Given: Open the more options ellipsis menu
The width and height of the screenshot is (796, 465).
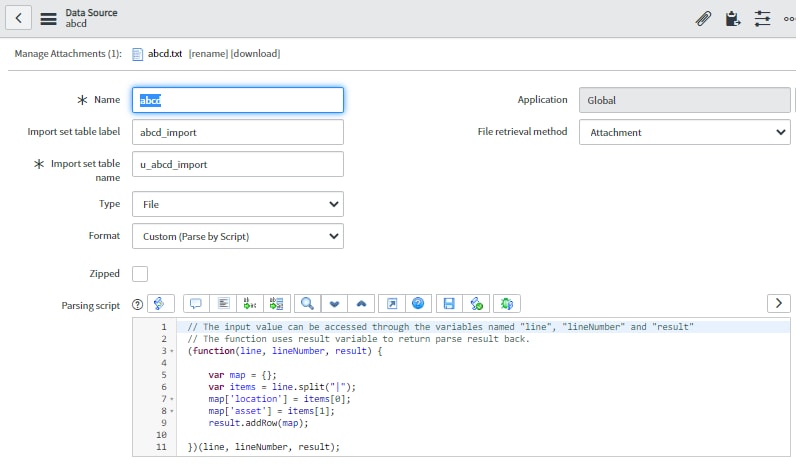Looking at the screenshot, I should pos(790,18).
